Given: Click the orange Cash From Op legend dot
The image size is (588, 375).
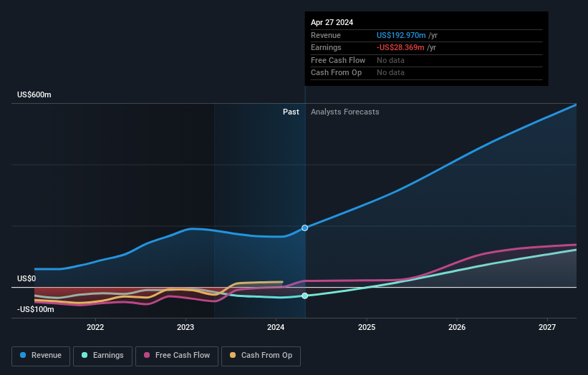Looking at the screenshot, I should (233, 355).
